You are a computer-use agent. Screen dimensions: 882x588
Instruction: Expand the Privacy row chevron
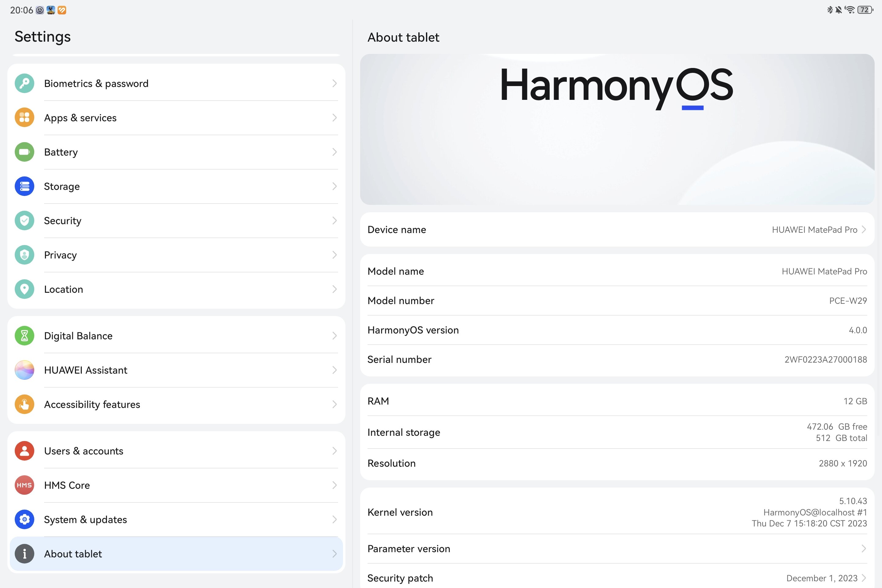(334, 255)
